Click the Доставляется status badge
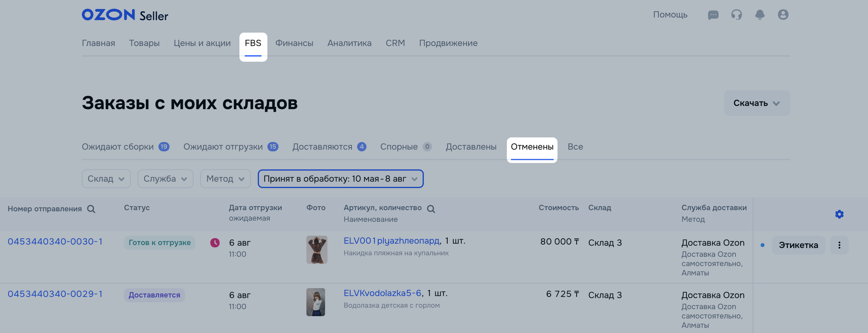Viewport: 868px width, 333px height. point(154,295)
